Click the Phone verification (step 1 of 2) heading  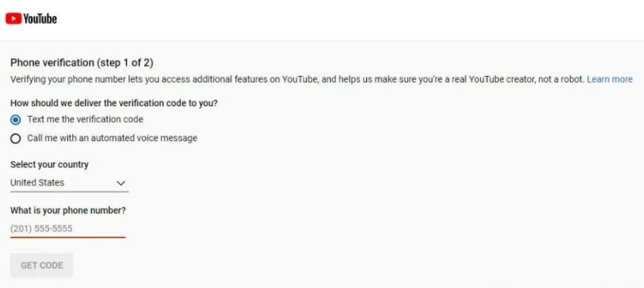tap(82, 63)
